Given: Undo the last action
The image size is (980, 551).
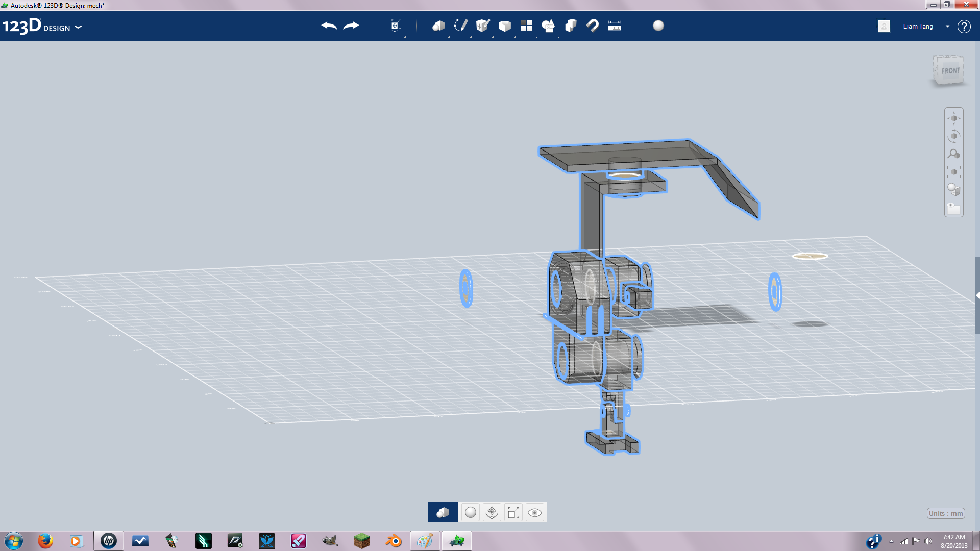Looking at the screenshot, I should tap(329, 26).
